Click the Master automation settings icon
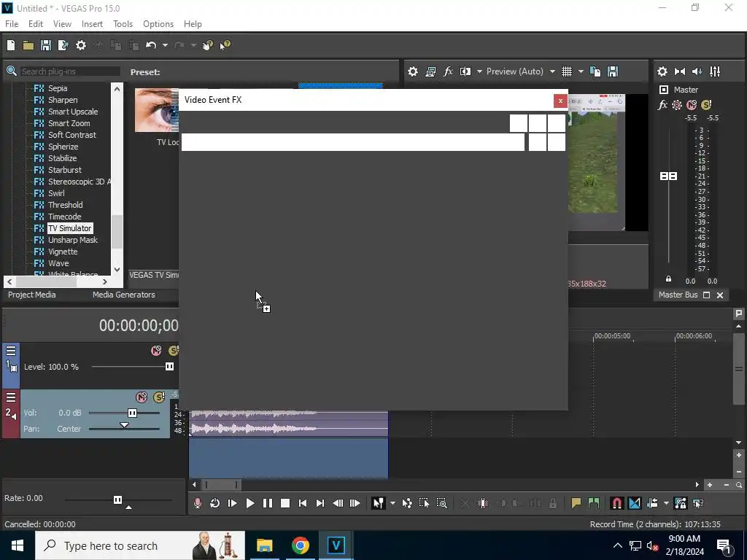747x560 pixels. [676, 105]
